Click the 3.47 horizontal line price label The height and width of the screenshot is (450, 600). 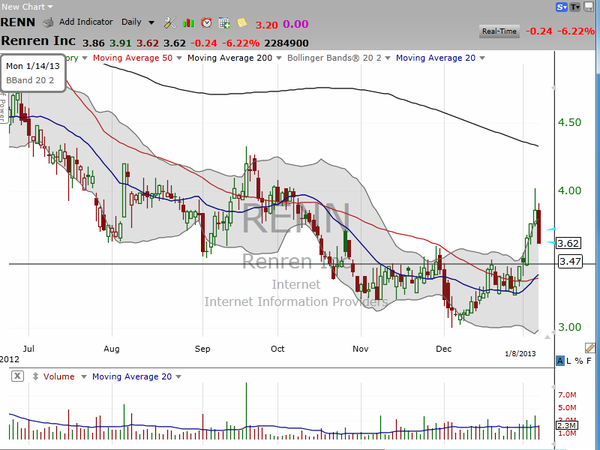pos(570,261)
